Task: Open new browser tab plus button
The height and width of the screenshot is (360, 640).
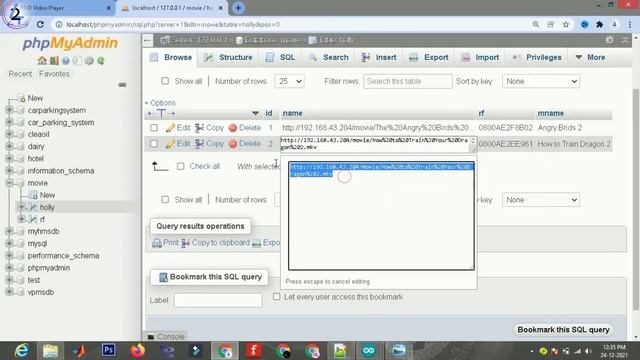Action: (x=238, y=8)
